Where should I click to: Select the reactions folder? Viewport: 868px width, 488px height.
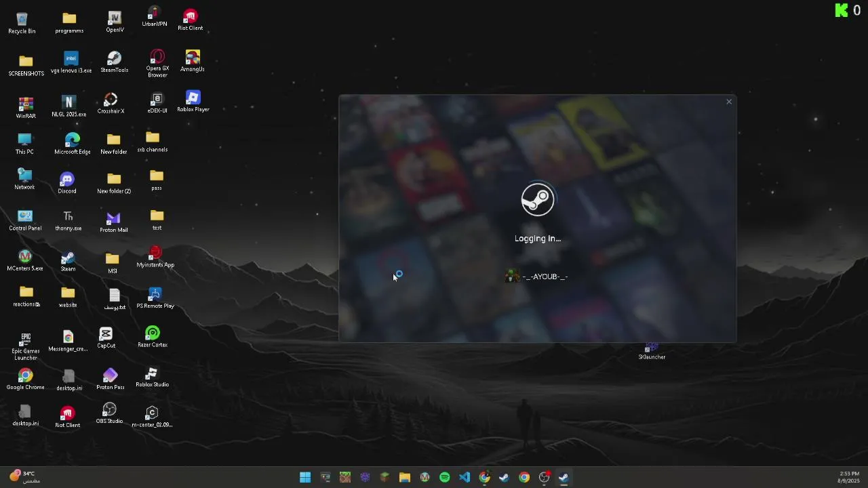coord(26,297)
